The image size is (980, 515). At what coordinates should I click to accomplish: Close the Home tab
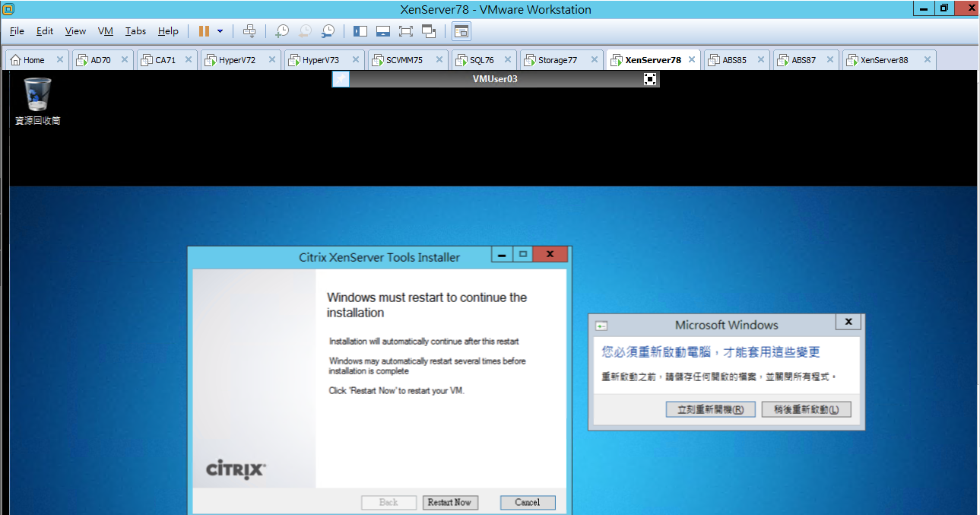60,60
